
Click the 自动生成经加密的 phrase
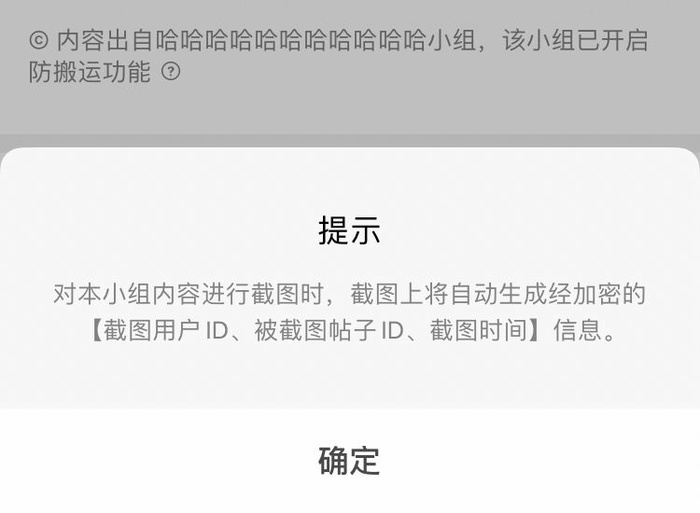[x=548, y=294]
